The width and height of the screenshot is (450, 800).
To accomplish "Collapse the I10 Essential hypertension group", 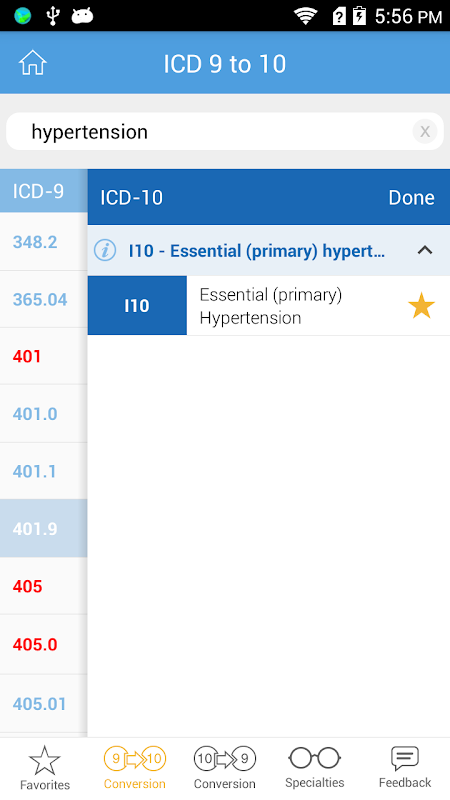I will (425, 251).
